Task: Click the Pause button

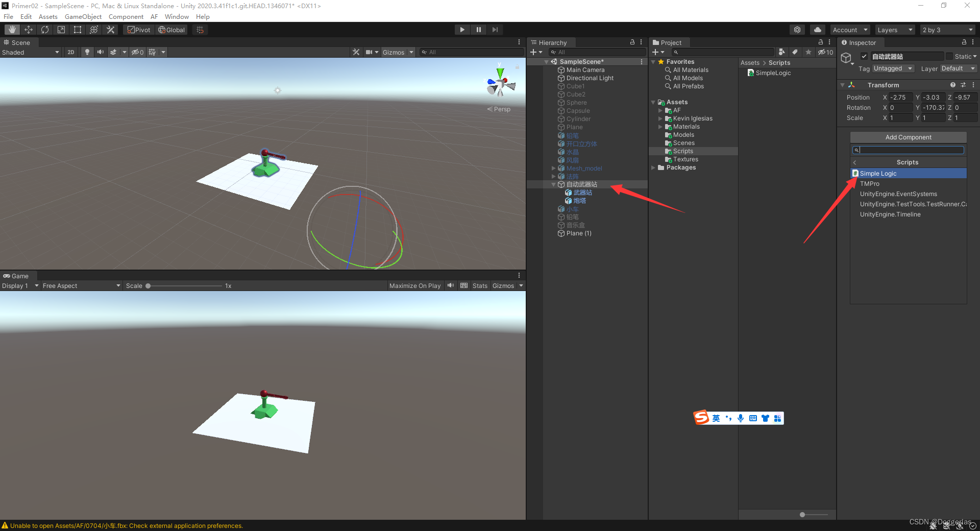Action: pyautogui.click(x=478, y=30)
